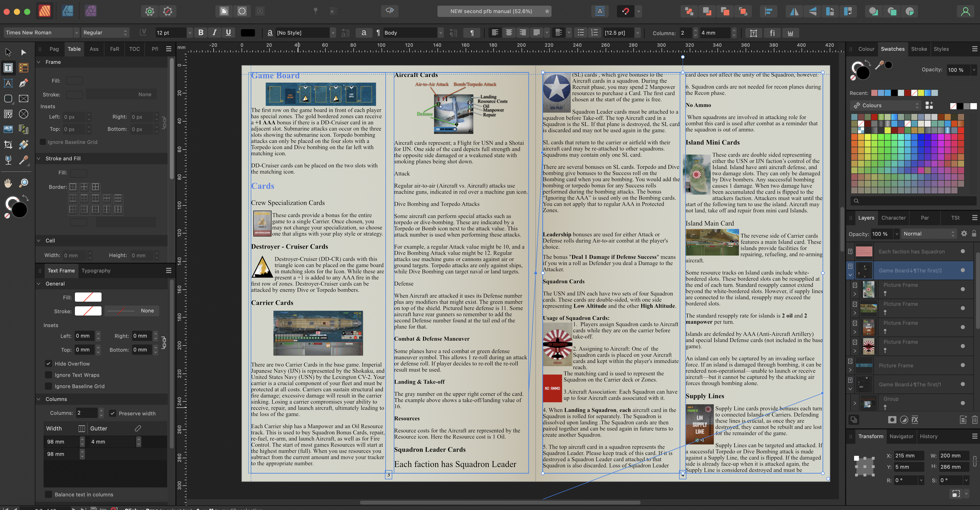The height and width of the screenshot is (510, 980).
Task: Switch to the Designer Persona
Action: click(x=68, y=11)
